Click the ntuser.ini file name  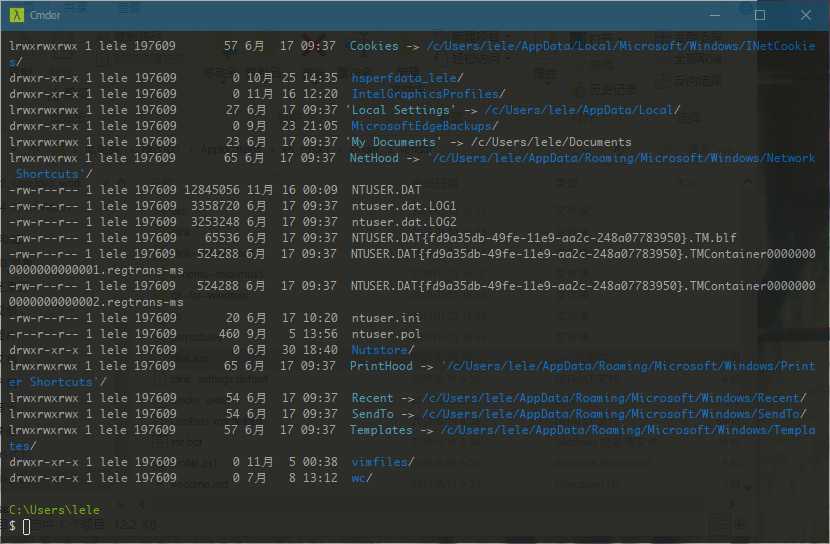click(386, 318)
